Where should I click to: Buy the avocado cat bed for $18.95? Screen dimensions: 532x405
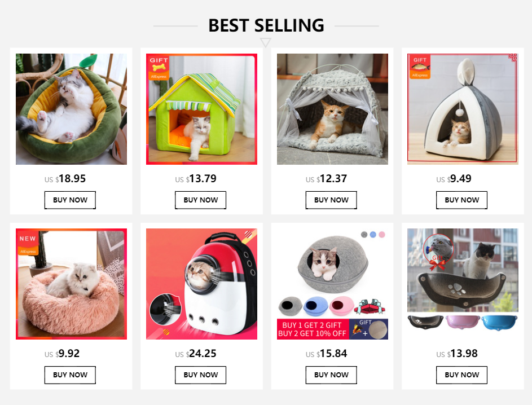(70, 200)
